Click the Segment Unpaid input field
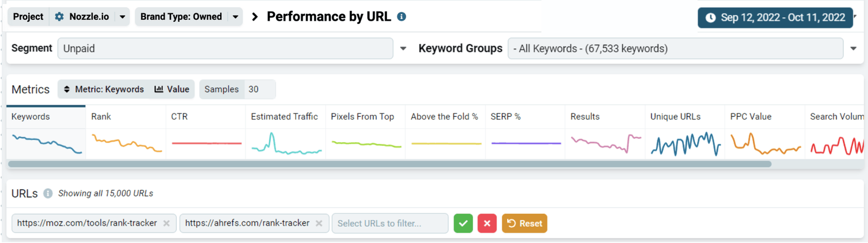This screenshot has height=243, width=868. point(225,48)
